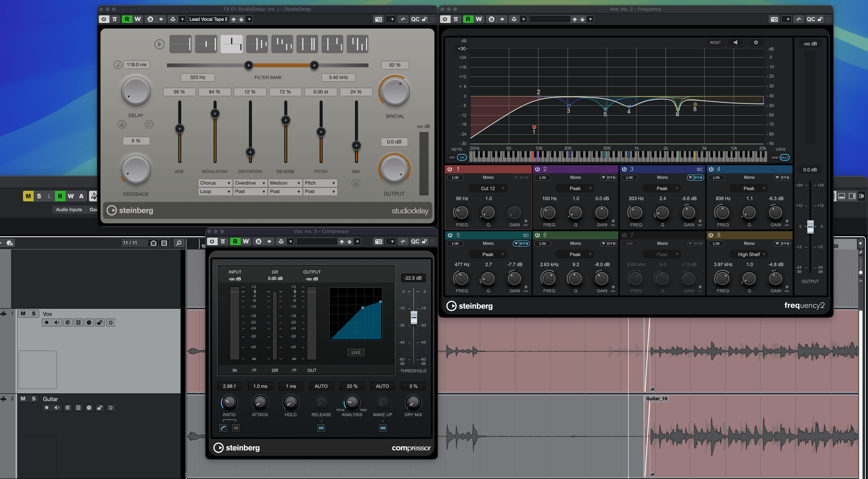The width and height of the screenshot is (868, 479).
Task: Toggle power for EQ band 7
Action: click(x=624, y=235)
